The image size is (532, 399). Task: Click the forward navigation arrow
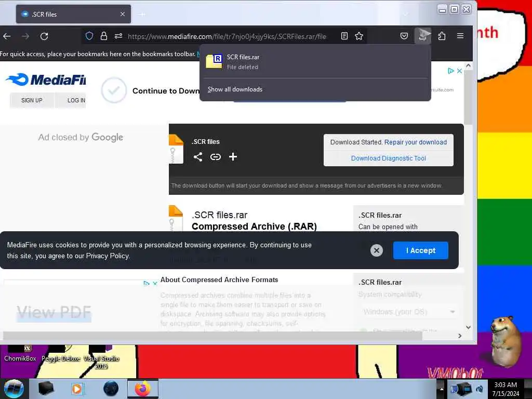pos(25,36)
